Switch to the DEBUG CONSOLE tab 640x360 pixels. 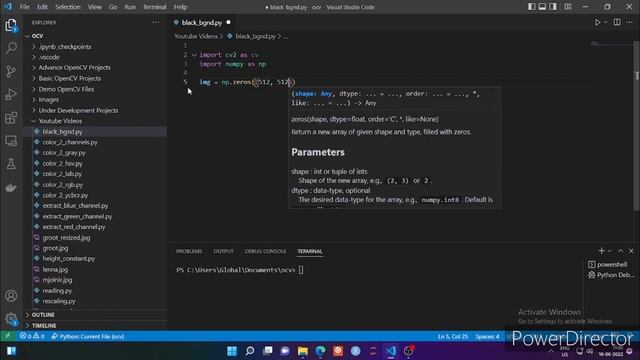265,251
